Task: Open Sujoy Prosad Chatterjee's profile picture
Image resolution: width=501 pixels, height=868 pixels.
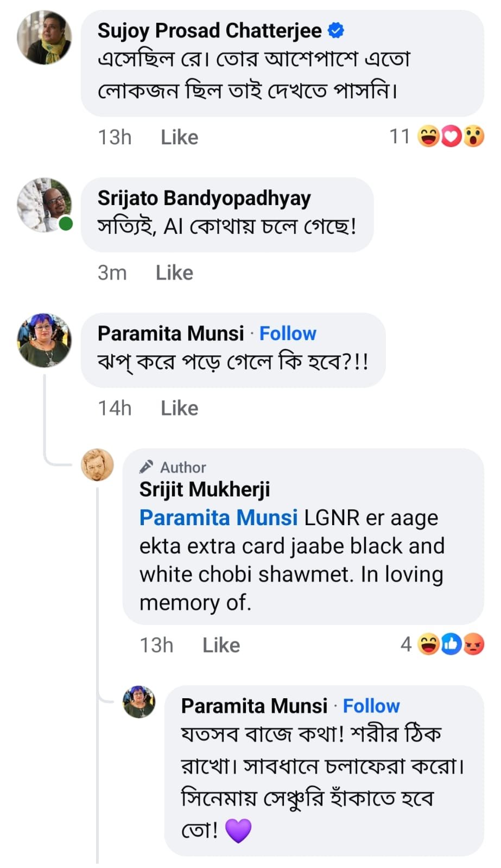Action: (44, 37)
